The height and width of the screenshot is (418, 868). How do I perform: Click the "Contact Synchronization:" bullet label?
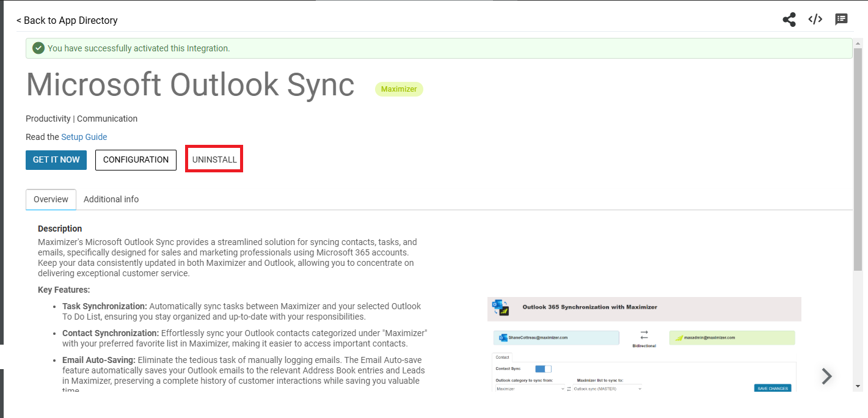111,333
